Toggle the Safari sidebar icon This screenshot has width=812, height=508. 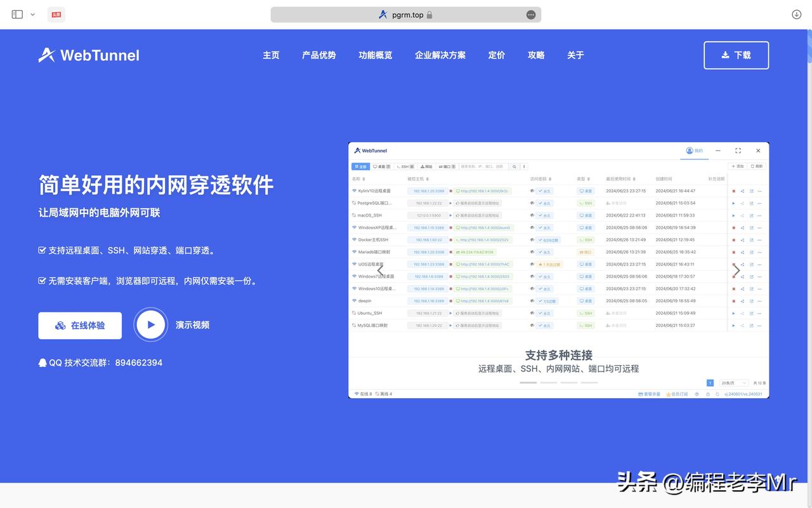coord(17,15)
